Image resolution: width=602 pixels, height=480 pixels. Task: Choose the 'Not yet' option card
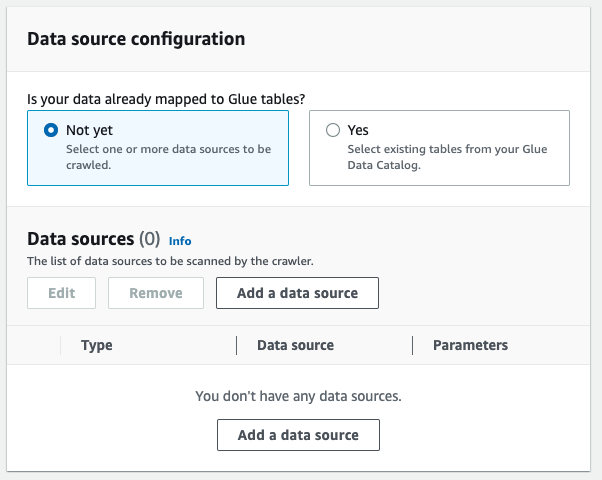click(x=158, y=148)
